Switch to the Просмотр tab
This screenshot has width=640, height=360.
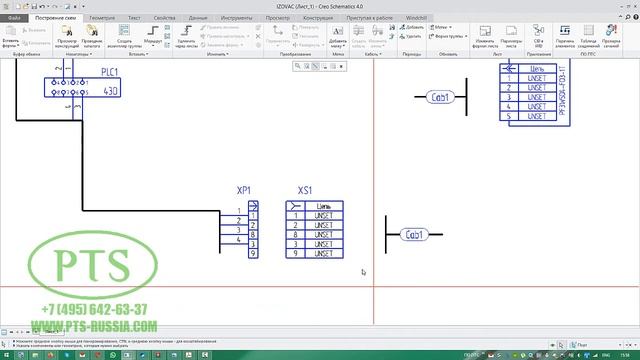tap(278, 18)
